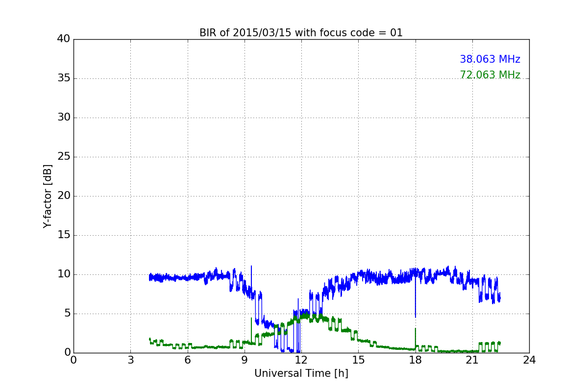Click the 'Y-factor [dB]' axis label

tap(48, 196)
